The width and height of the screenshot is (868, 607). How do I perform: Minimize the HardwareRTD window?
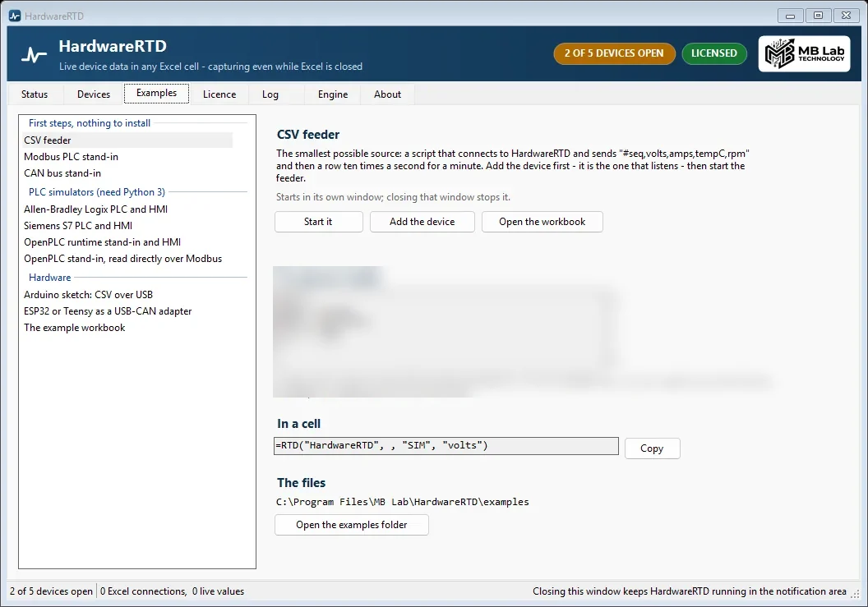[x=791, y=16]
